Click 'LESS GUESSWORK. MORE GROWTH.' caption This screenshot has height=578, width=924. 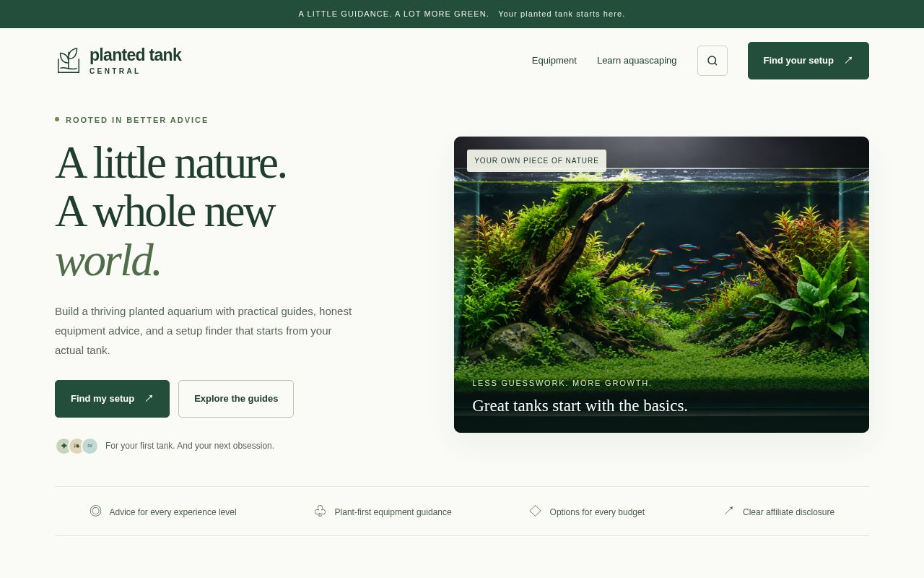pyautogui.click(x=562, y=383)
